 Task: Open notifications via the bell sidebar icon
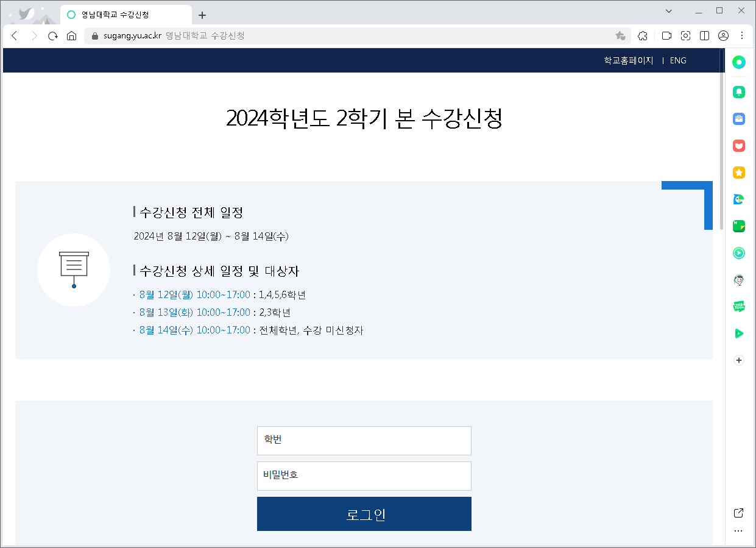point(738,92)
